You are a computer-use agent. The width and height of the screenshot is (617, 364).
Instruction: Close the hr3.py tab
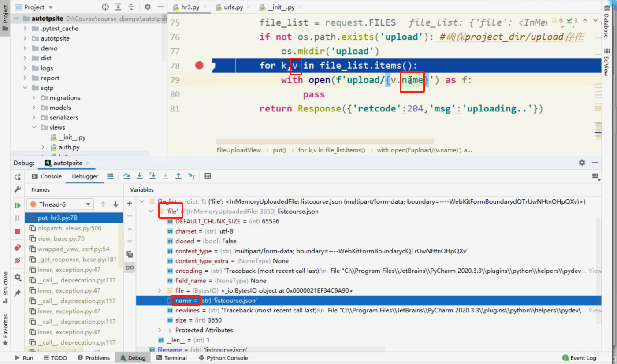point(206,8)
